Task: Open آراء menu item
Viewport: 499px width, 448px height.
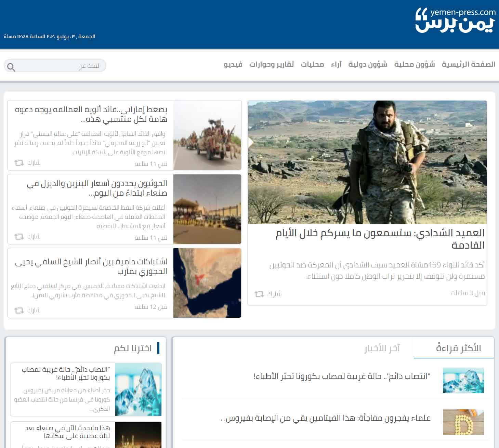Action: (336, 64)
